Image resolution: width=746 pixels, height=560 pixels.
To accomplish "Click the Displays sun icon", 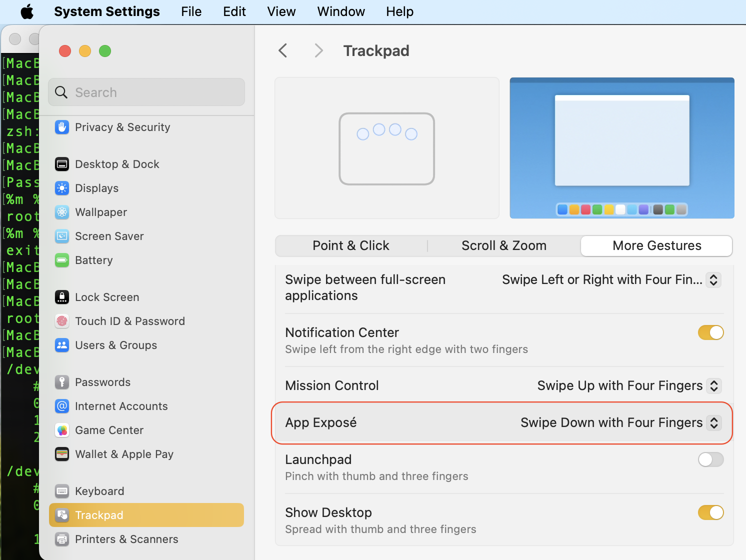I will click(62, 188).
